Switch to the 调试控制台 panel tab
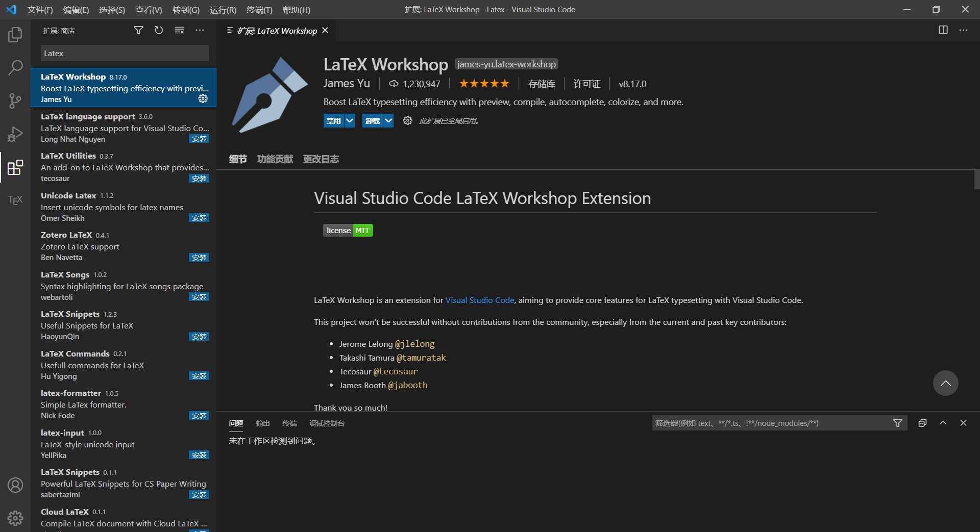This screenshot has width=980, height=532. click(327, 423)
